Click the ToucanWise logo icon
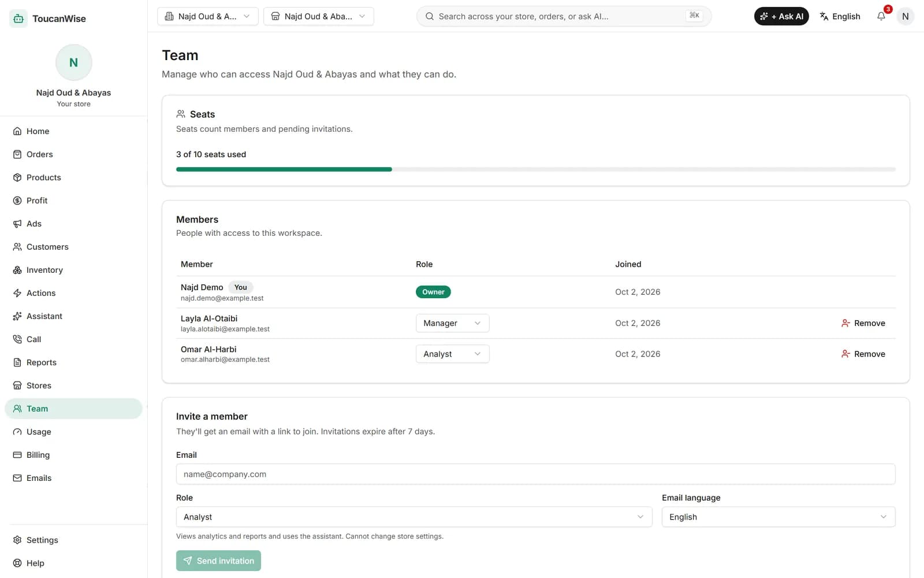 click(x=18, y=18)
